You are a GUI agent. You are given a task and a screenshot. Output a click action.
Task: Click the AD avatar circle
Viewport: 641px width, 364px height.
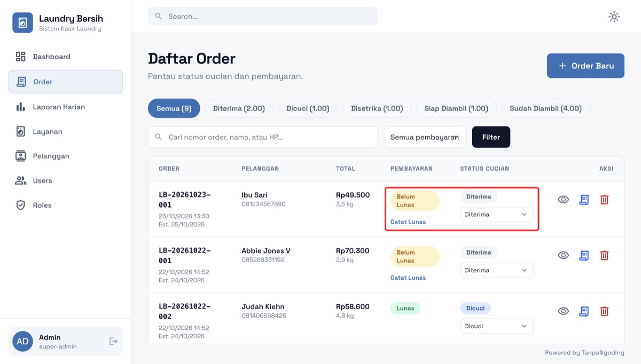coord(22,341)
